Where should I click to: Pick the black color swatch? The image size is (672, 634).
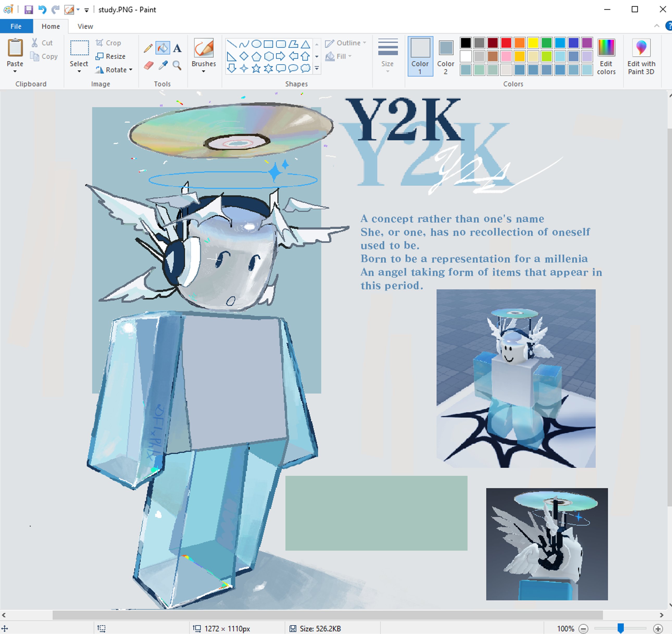[466, 43]
